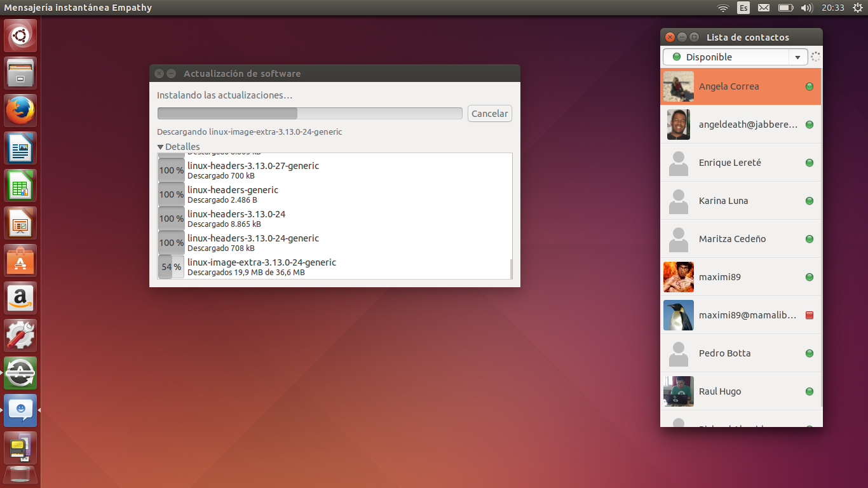Select contact Maritza Cedeño

tap(741, 239)
